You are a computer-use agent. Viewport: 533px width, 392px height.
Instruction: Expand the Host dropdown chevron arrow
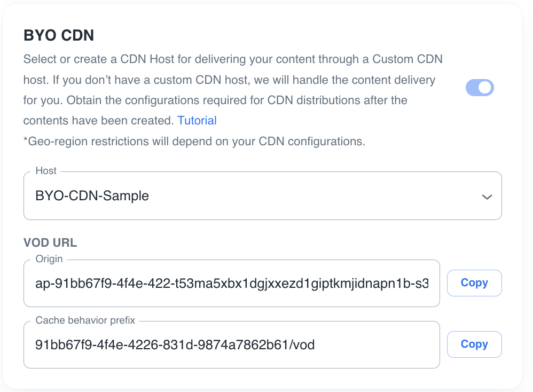click(x=487, y=197)
